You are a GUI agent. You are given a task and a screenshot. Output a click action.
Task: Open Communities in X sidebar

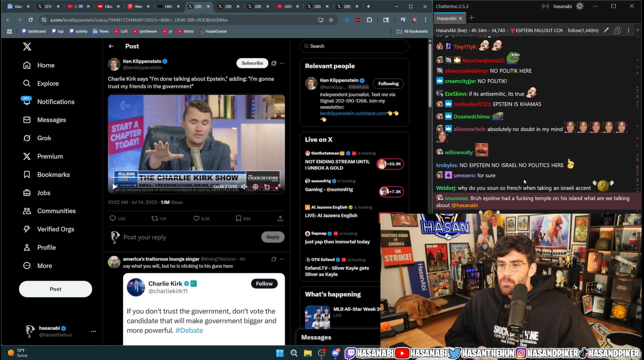tap(49, 211)
